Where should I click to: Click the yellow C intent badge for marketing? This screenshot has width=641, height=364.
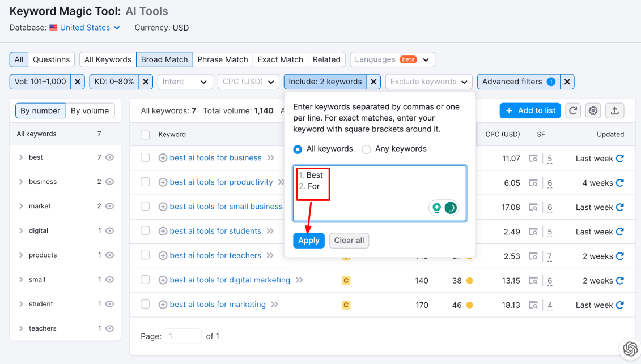pos(346,305)
